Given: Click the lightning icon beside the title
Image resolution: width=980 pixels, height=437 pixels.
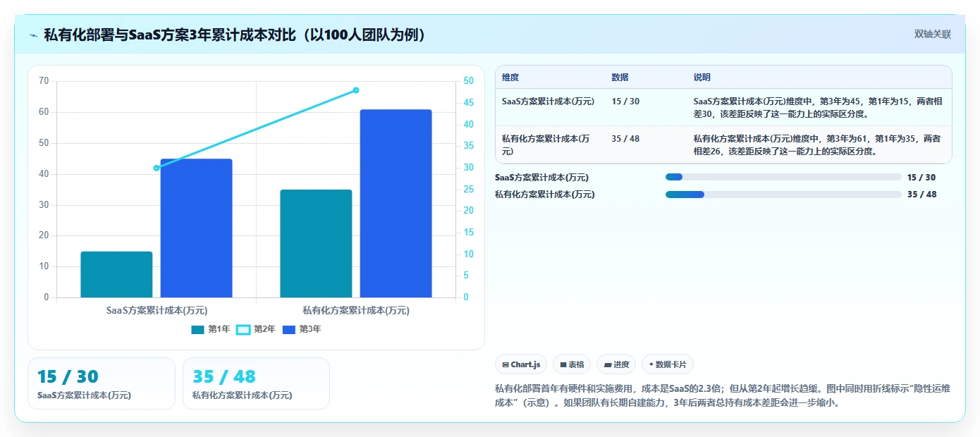Looking at the screenshot, I should [x=34, y=35].
